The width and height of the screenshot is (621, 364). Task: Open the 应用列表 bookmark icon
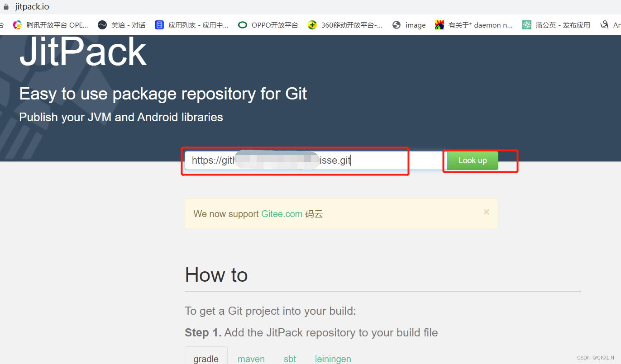(159, 25)
